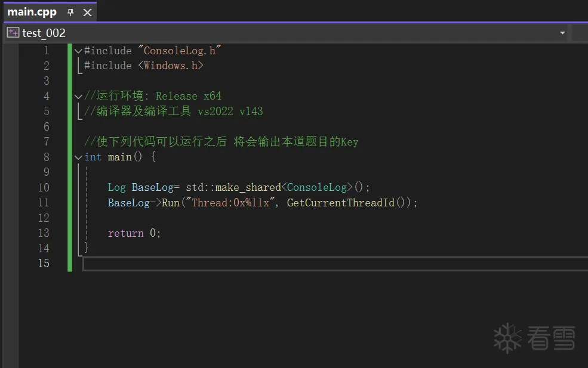Click line number 13 in the gutter

[44, 233]
